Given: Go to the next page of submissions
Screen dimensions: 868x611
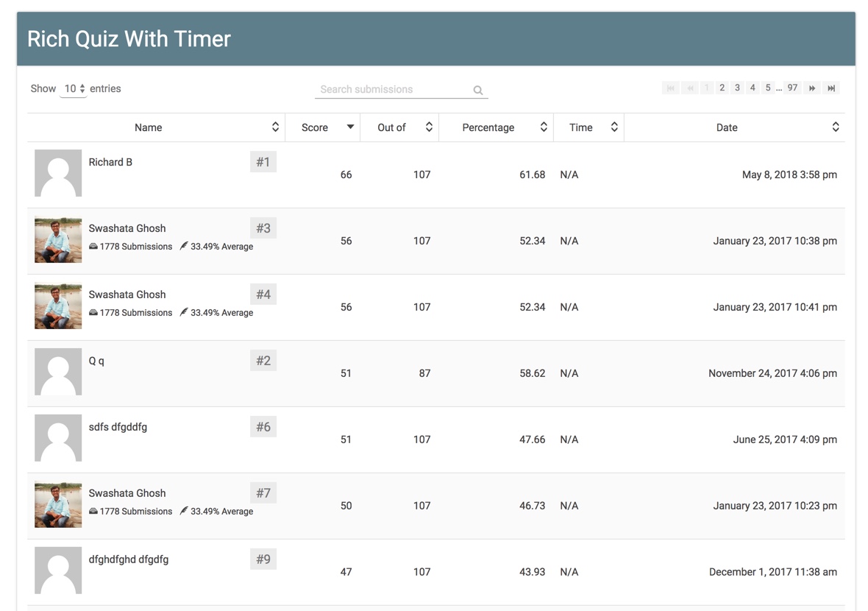Looking at the screenshot, I should (x=812, y=88).
